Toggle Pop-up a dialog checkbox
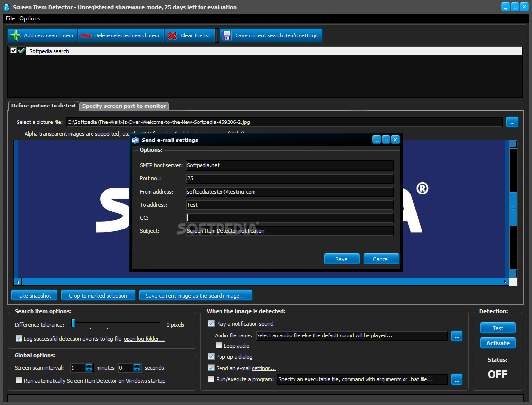 (211, 356)
